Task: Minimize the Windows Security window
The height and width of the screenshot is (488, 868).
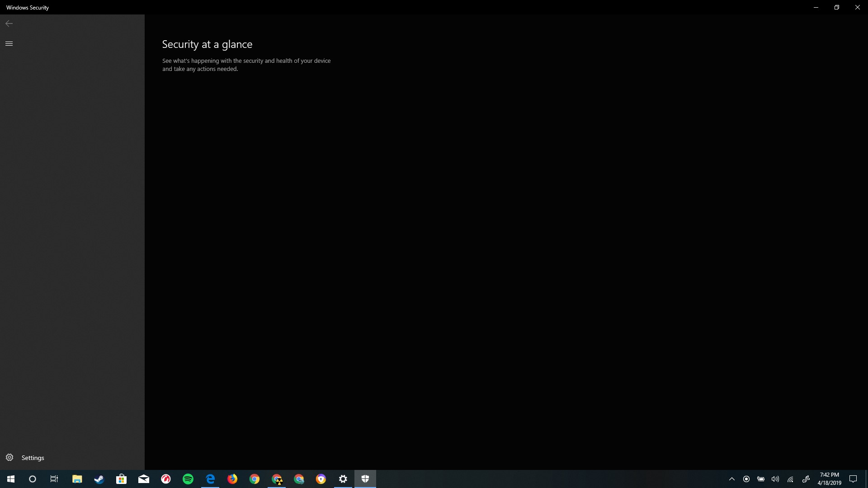Action: click(x=816, y=7)
